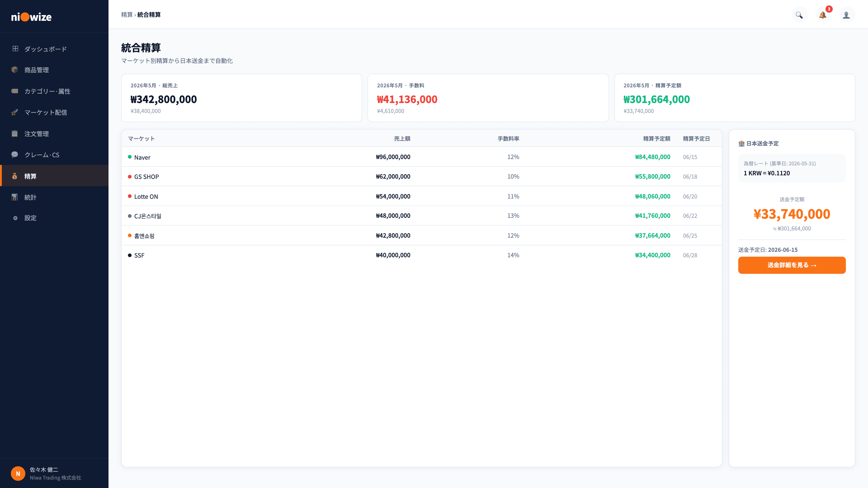Click the 精算予定日 column header
This screenshot has height=488, width=868.
(696, 139)
